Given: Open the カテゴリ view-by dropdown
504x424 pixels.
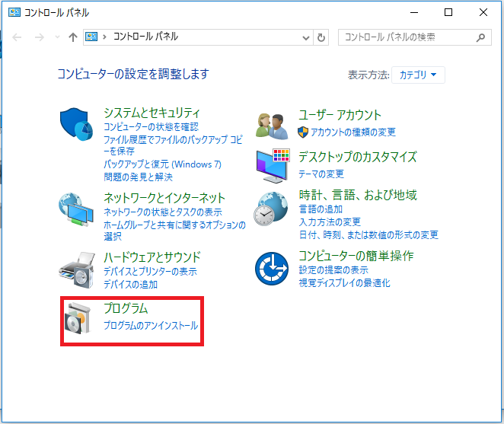Looking at the screenshot, I should tap(418, 75).
